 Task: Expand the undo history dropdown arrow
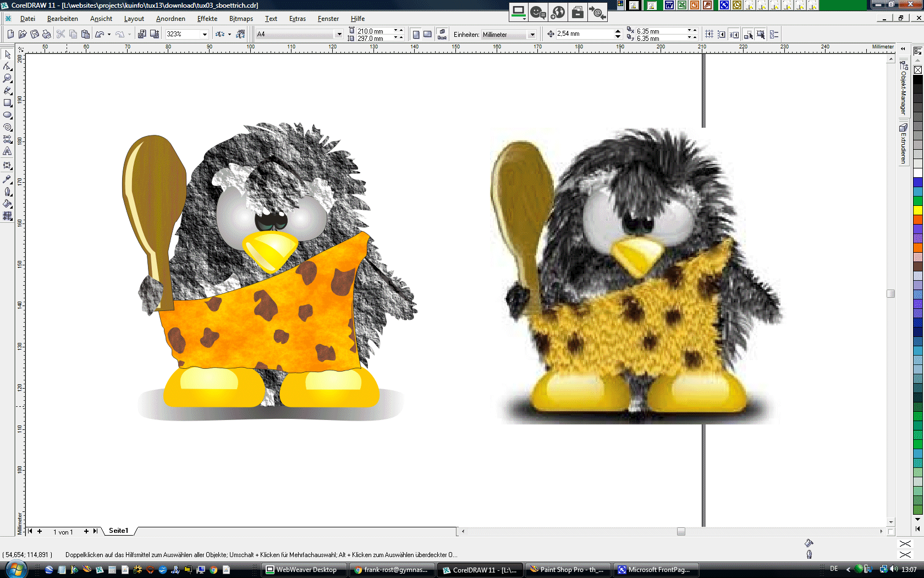109,34
